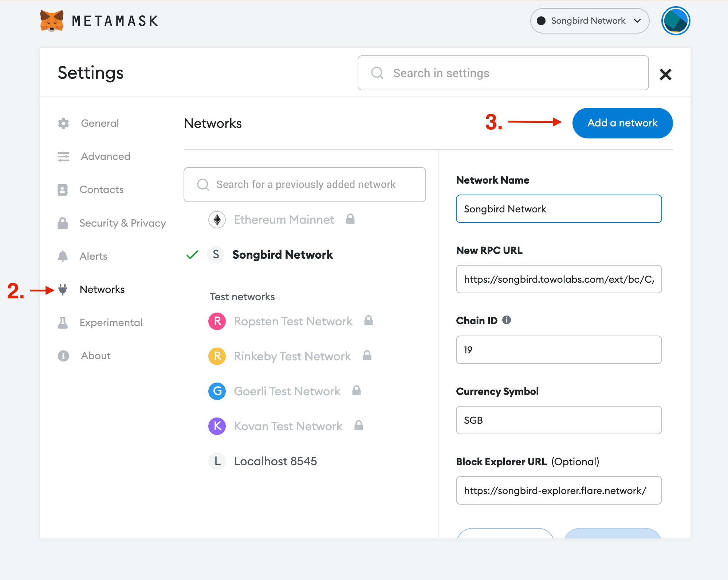Open the Networks settings tab

pos(102,289)
